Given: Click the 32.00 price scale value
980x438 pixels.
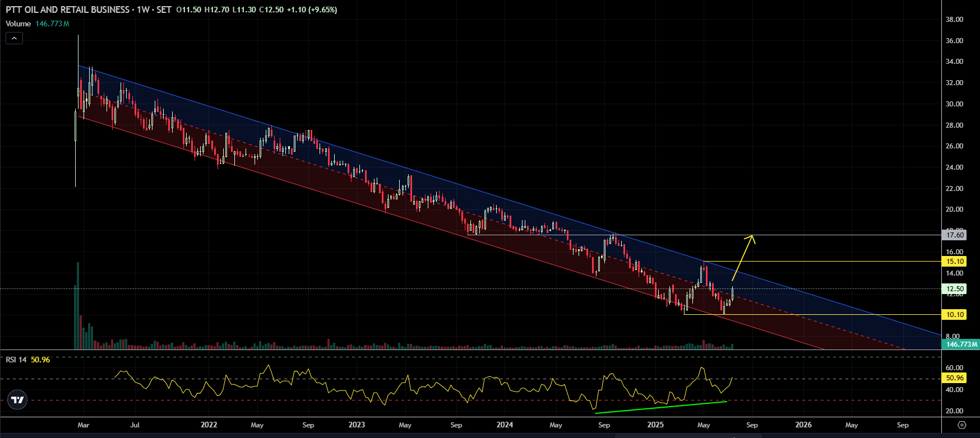Looking at the screenshot, I should click(954, 83).
